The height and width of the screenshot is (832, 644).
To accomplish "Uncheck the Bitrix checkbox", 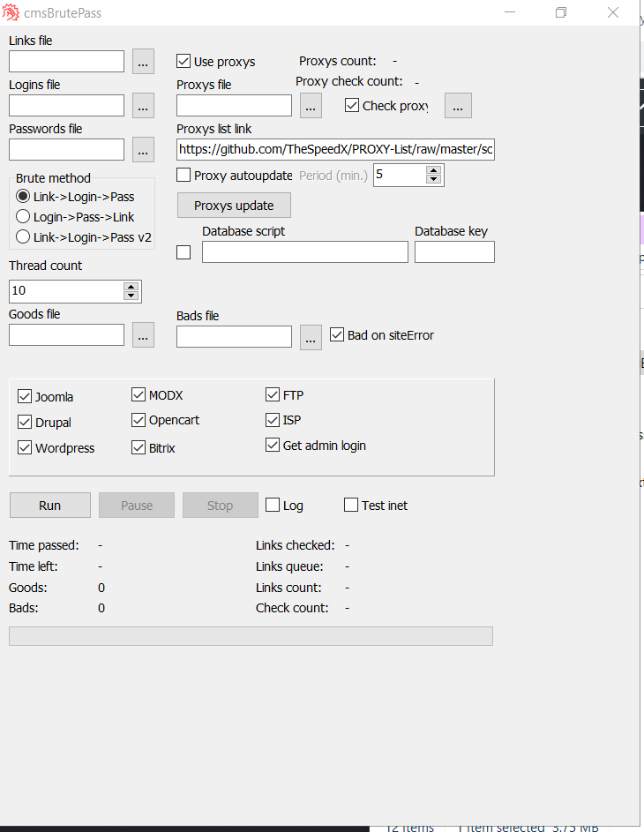I will 139,447.
